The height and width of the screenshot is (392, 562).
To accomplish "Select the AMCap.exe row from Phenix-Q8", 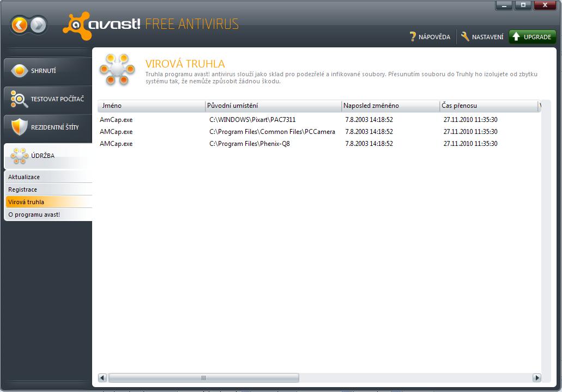I will (x=116, y=144).
